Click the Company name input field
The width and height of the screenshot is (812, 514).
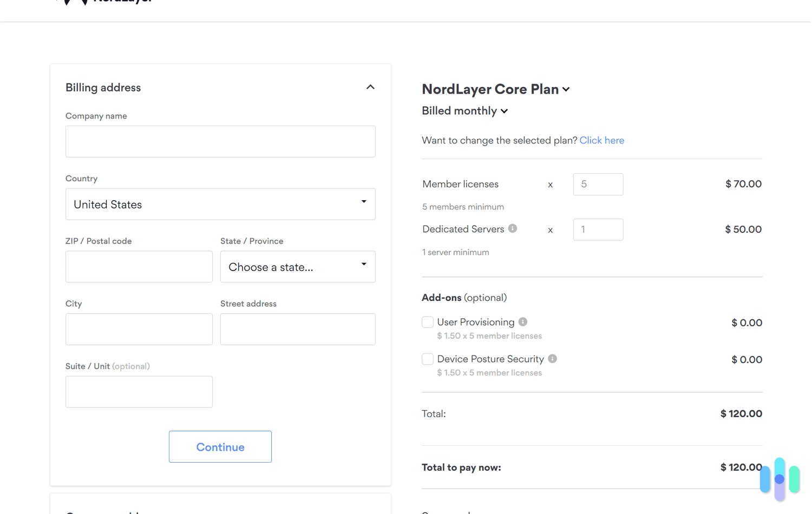[x=220, y=141]
